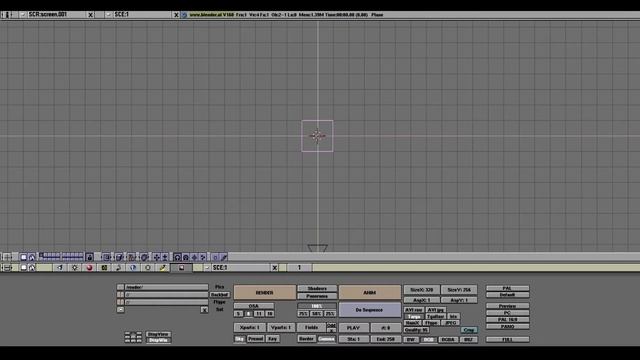Click SCR:screen.001 name field
640x360 pixels.
pyautogui.click(x=56, y=15)
